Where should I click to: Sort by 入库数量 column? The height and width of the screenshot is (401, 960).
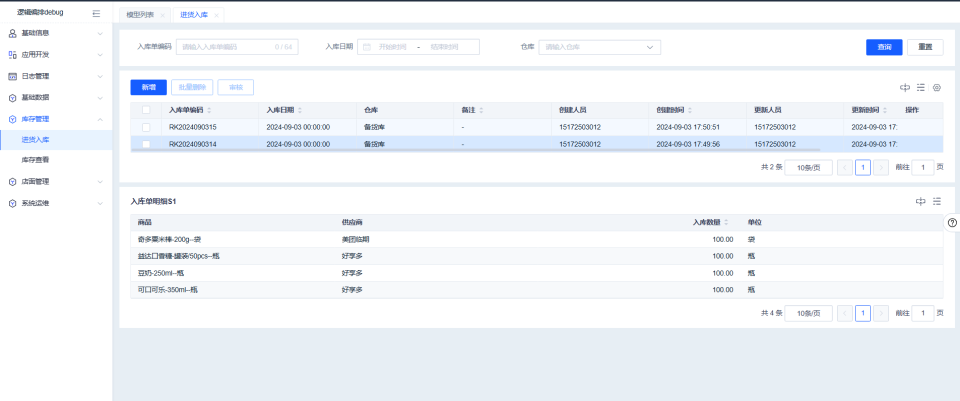(x=726, y=222)
